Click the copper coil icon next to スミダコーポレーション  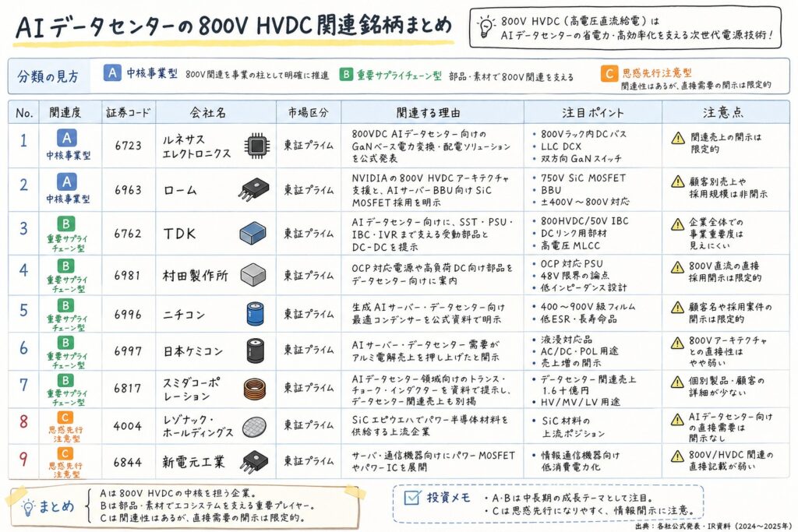255,389
